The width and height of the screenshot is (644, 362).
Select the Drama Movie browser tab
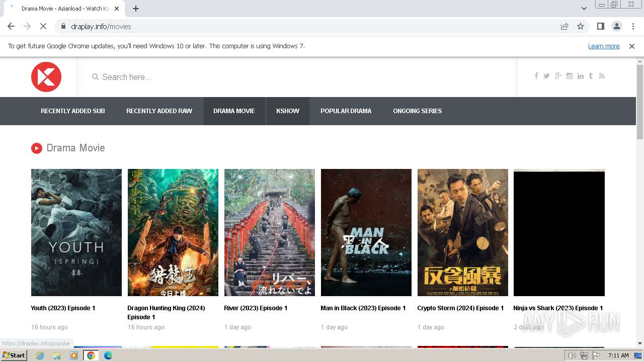pos(65,9)
